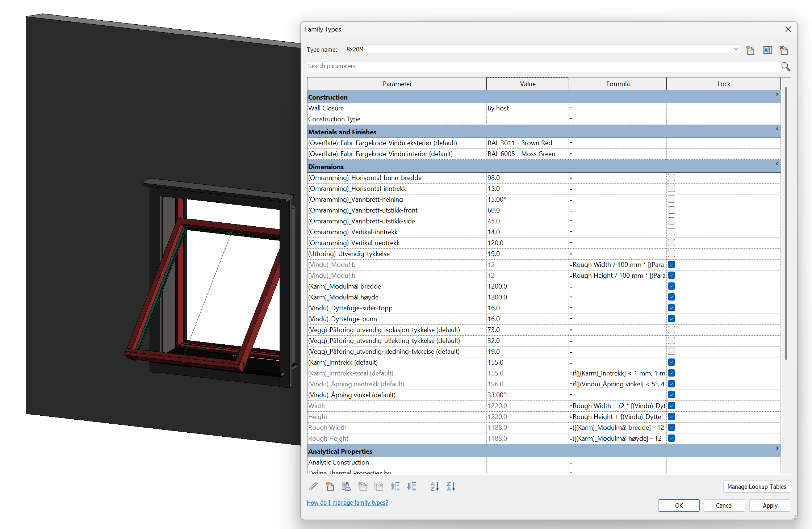Open Manage Lookup Tables
The height and width of the screenshot is (529, 812).
[x=757, y=487]
